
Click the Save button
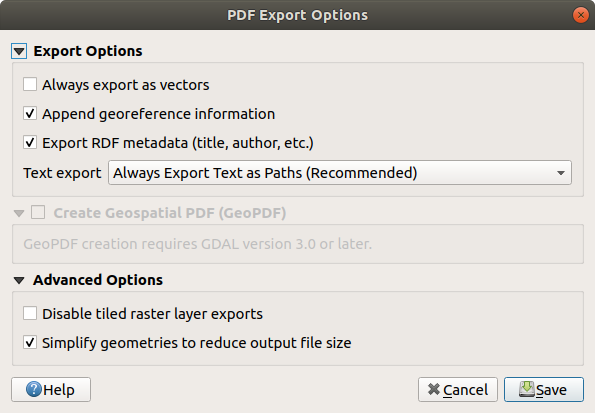[x=544, y=389]
